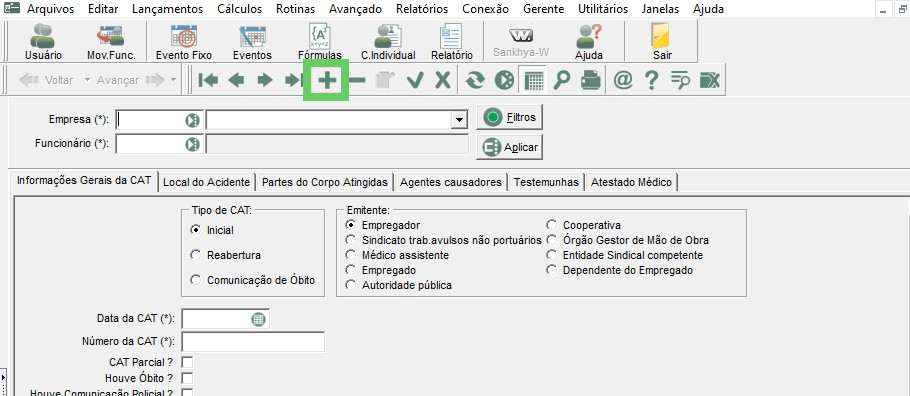
Task: Switch to Atestado Médico tab
Action: click(631, 182)
